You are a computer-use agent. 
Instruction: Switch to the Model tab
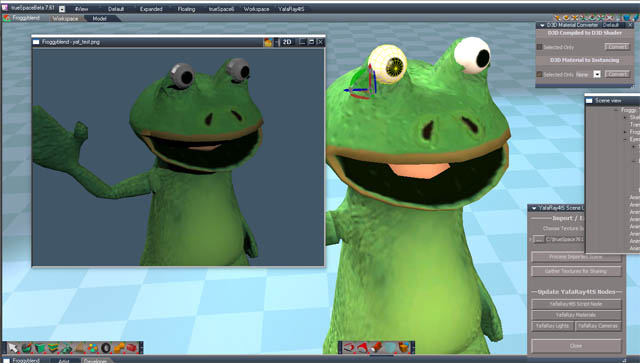click(x=99, y=18)
